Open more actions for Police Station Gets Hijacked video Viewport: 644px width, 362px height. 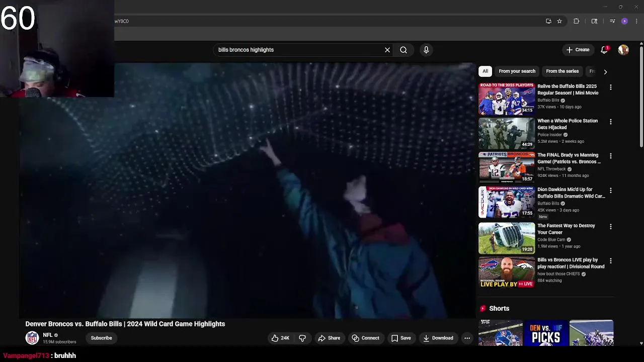pos(611,122)
